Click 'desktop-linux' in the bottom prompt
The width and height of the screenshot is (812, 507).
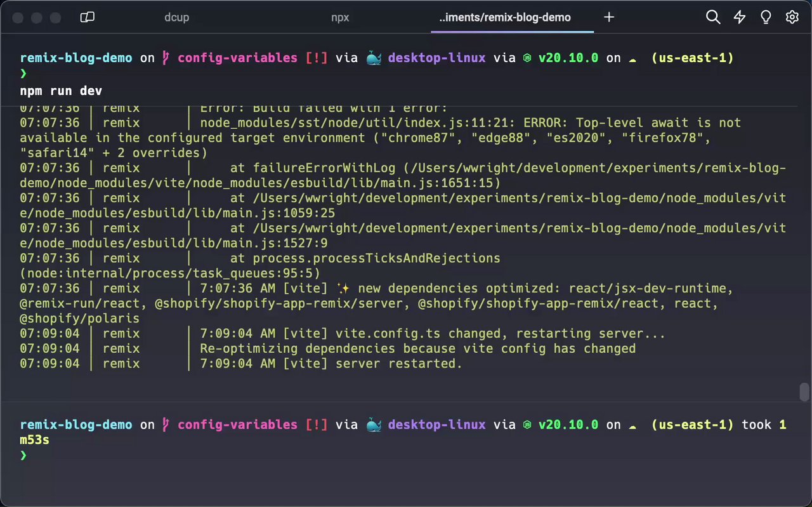[437, 425]
